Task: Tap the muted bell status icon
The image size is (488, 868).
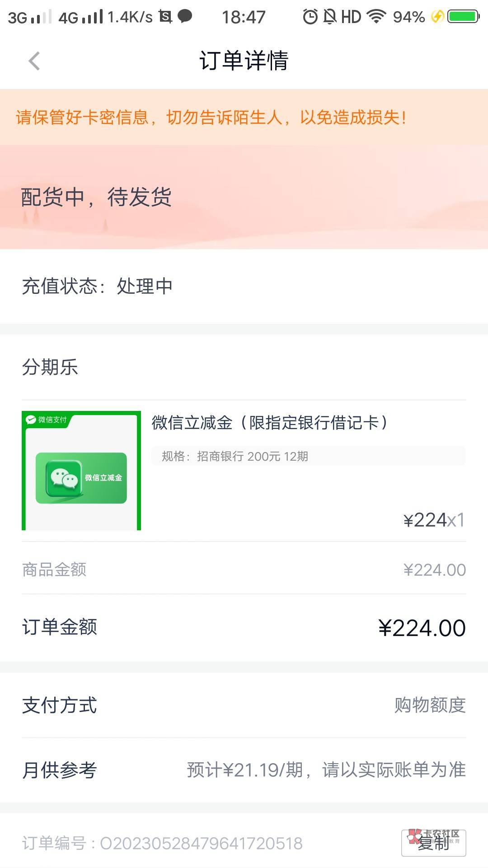Action: (x=330, y=17)
